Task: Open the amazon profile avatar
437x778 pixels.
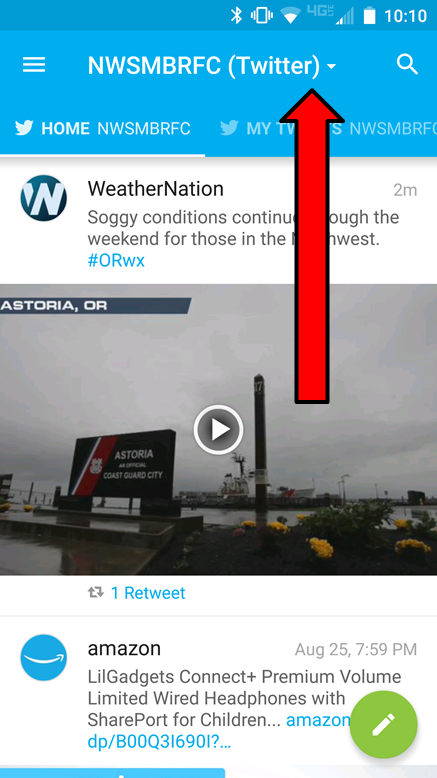Action: pos(44,657)
